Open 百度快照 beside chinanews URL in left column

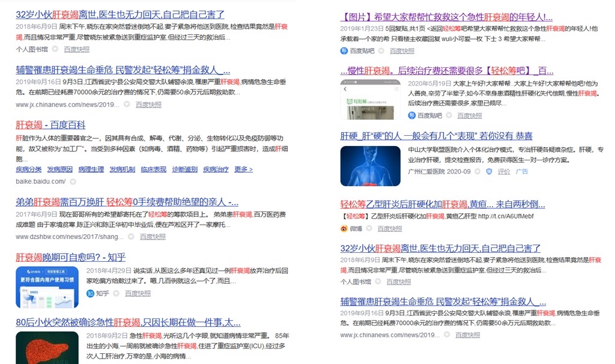pos(148,105)
